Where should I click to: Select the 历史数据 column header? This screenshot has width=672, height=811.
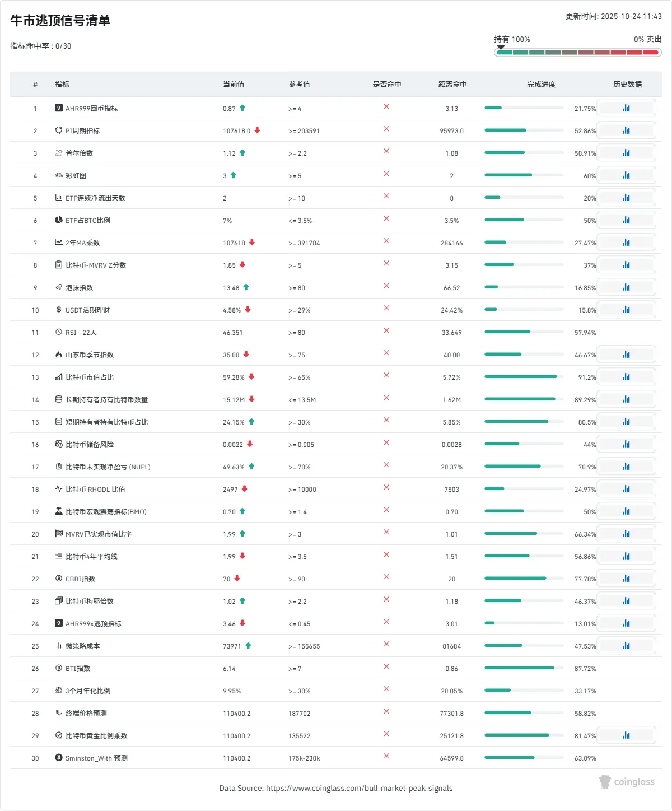627,85
